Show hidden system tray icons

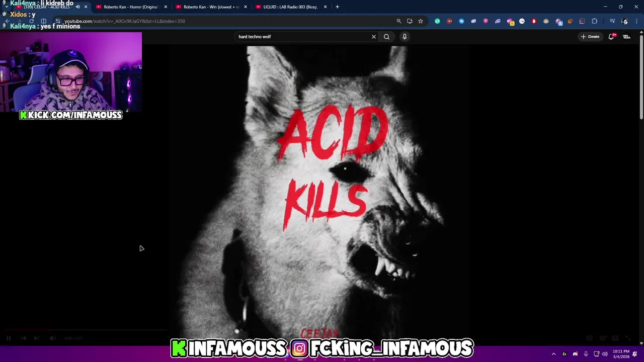(x=553, y=354)
